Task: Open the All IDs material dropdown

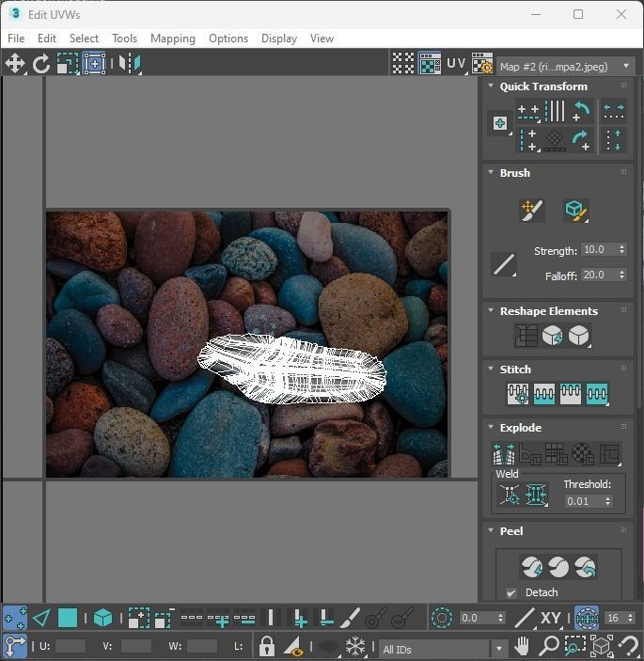Action: coord(443,649)
